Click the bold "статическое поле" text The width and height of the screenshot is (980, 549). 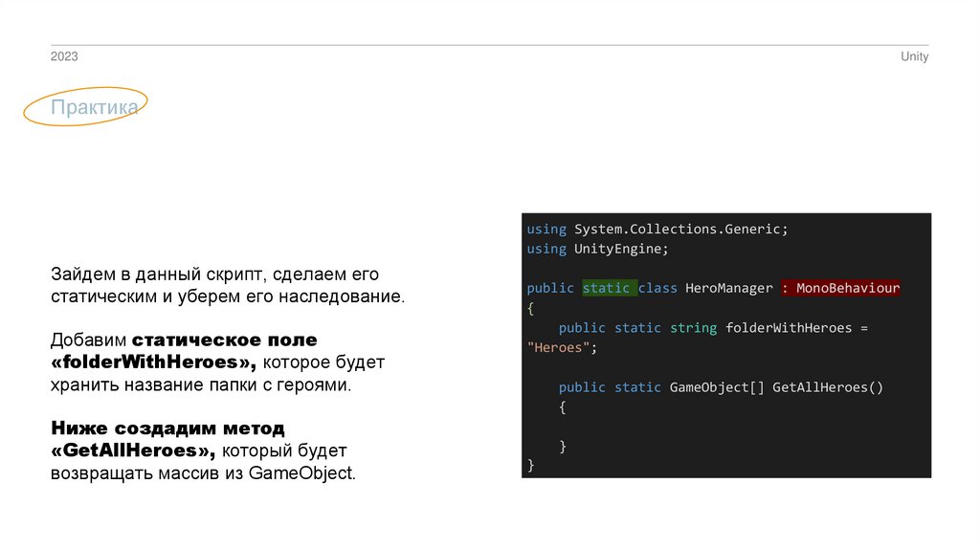224,340
